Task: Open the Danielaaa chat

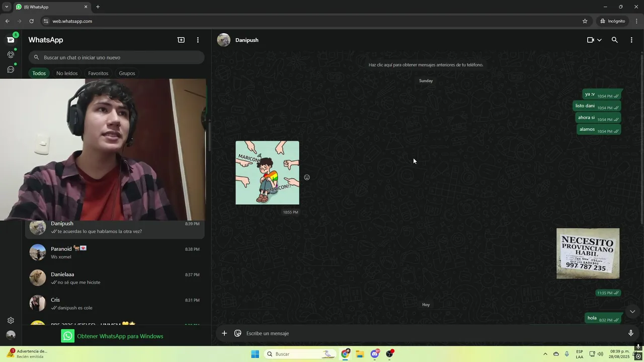Action: (x=115, y=278)
